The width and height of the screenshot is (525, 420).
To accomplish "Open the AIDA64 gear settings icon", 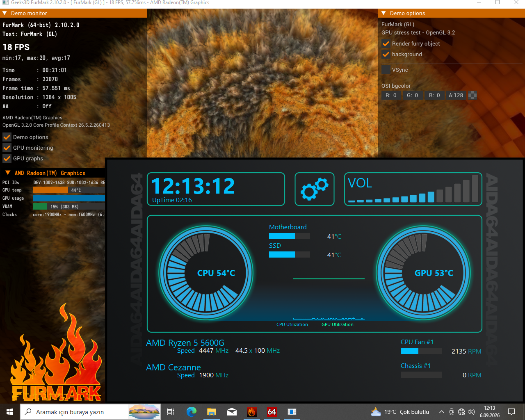I will [315, 189].
